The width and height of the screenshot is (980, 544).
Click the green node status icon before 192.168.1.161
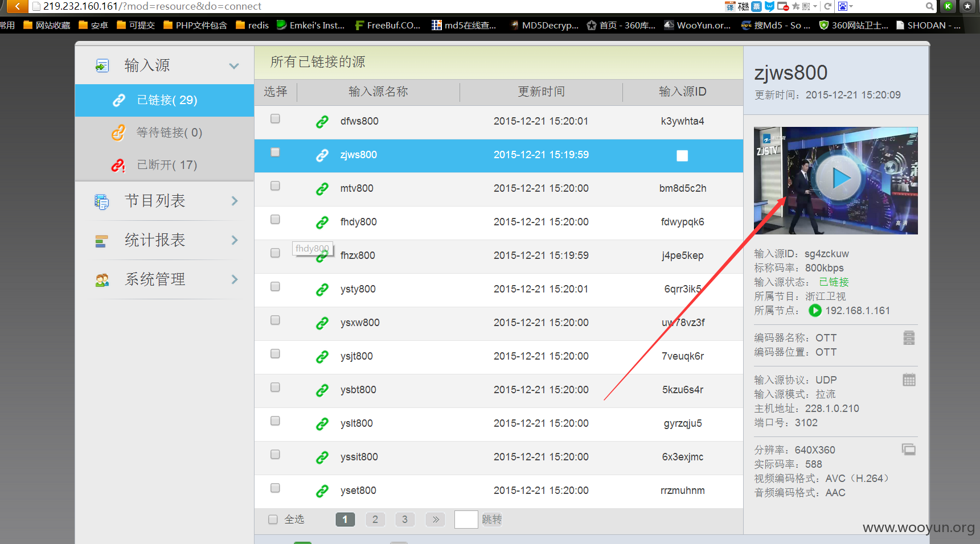coord(815,311)
